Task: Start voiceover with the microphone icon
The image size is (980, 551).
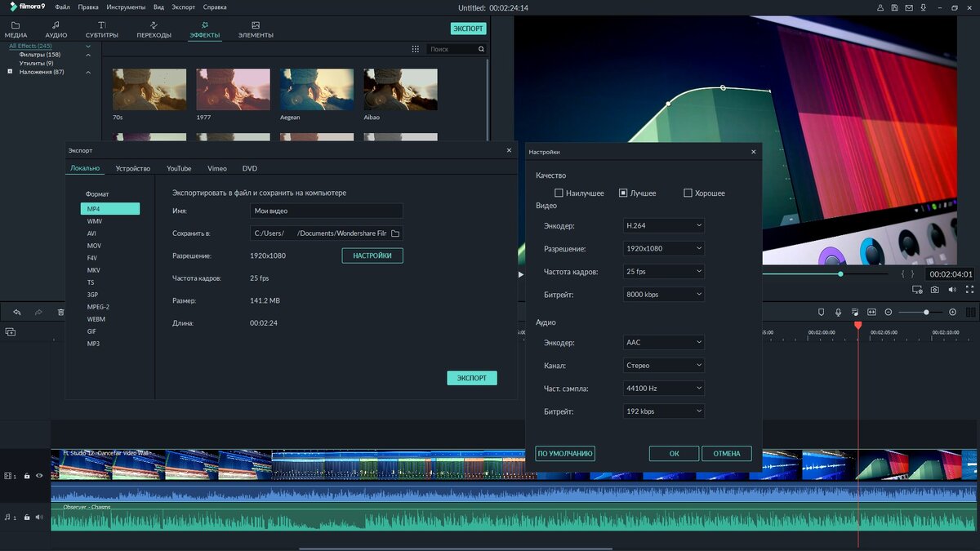Action: coord(838,312)
